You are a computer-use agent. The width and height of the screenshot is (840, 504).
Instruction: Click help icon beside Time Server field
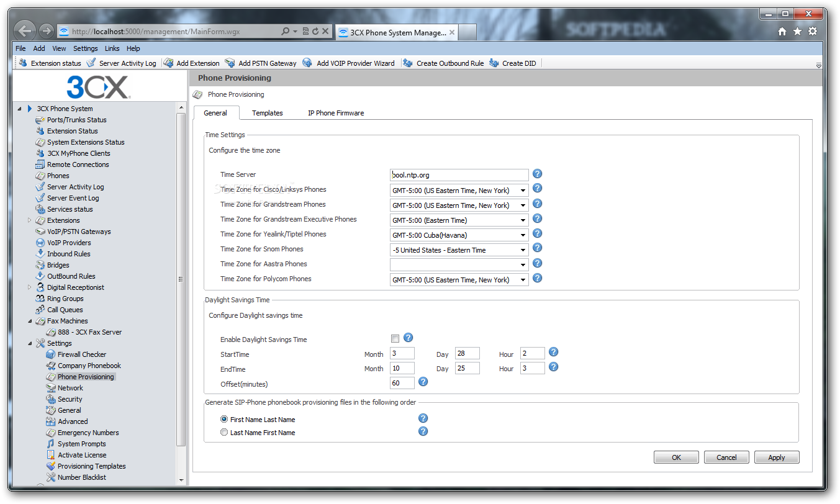538,174
